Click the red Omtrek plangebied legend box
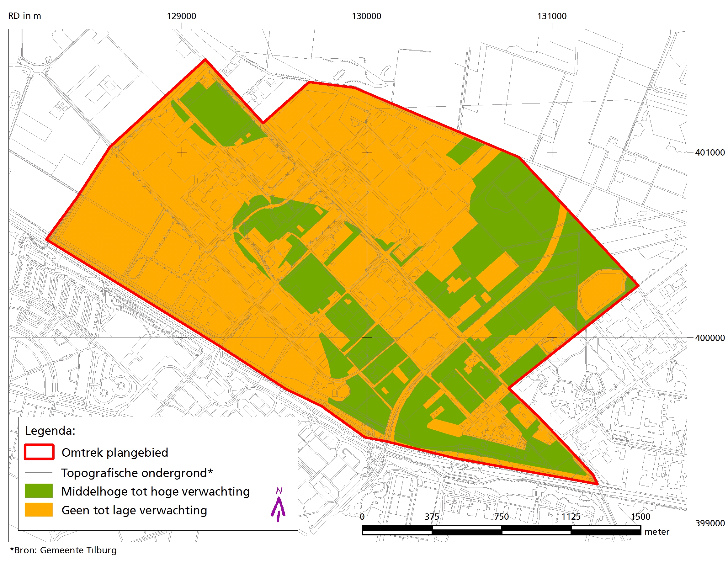The width and height of the screenshot is (728, 568). [39, 452]
